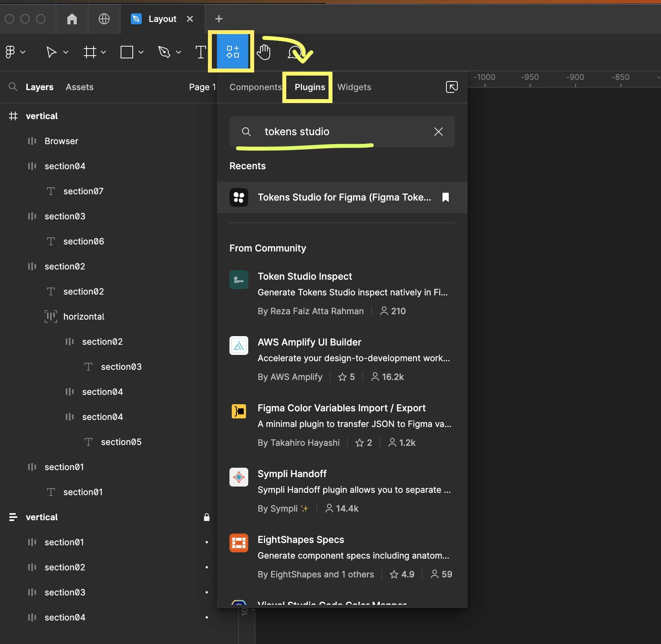Clear the tokens studio search text
The height and width of the screenshot is (644, 661).
coord(439,132)
